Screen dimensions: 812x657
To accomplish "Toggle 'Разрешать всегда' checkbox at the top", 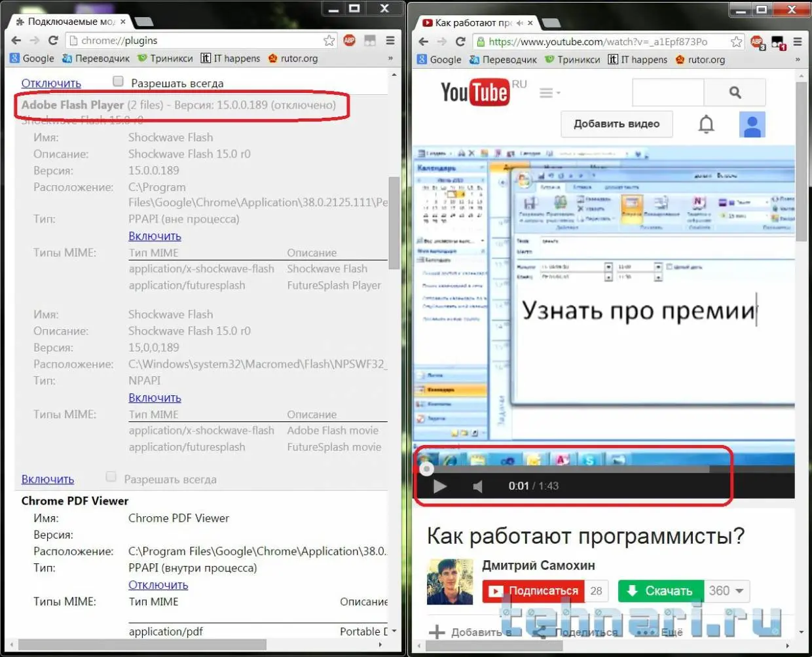I will click(118, 82).
